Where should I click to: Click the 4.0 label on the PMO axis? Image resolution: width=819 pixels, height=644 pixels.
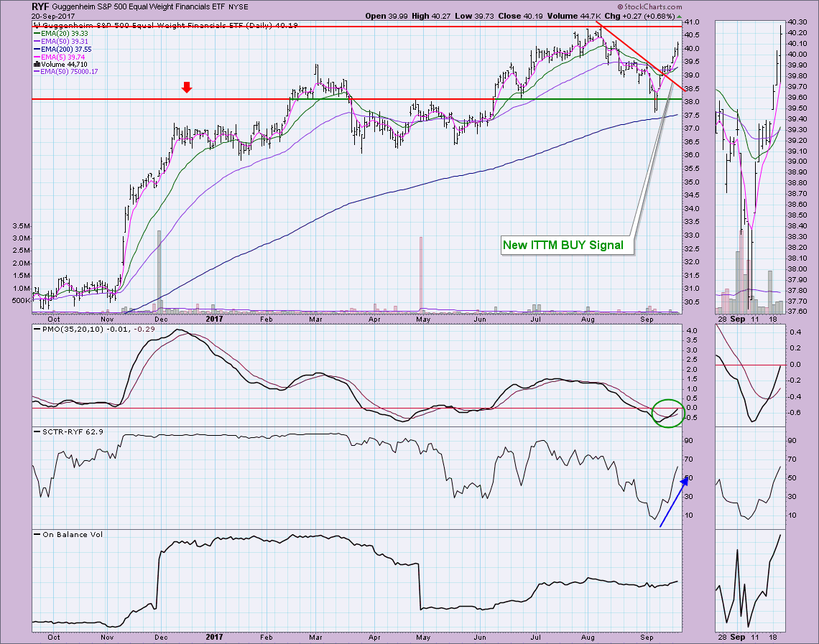tap(692, 331)
